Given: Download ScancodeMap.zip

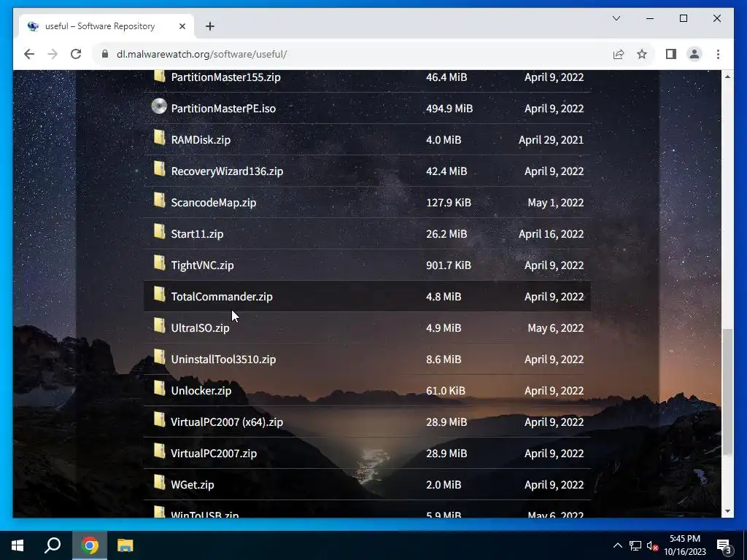Looking at the screenshot, I should click(214, 203).
